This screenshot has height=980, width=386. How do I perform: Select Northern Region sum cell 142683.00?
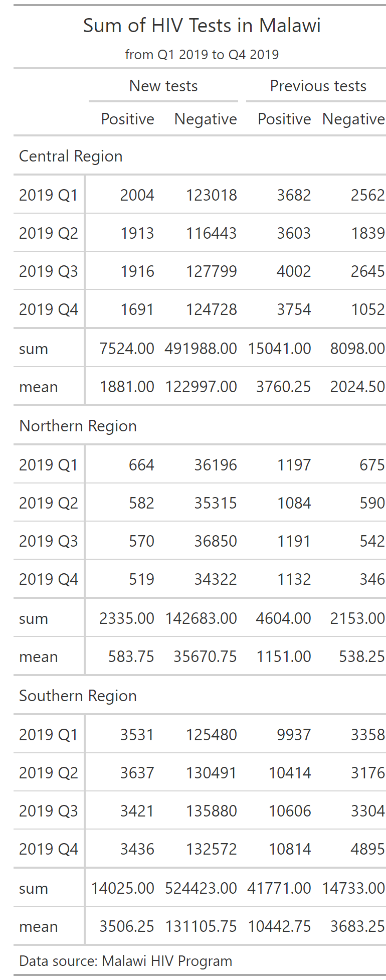(201, 618)
